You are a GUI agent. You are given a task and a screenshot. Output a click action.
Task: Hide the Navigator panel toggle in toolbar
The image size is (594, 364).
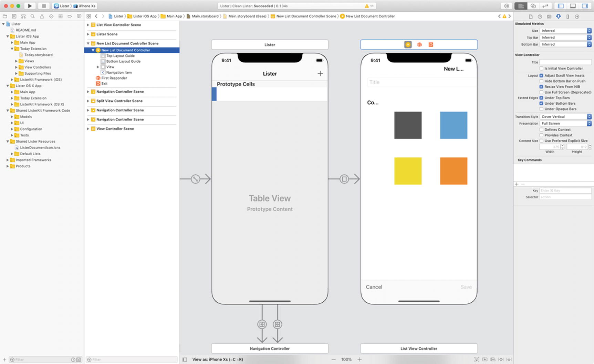click(x=561, y=6)
